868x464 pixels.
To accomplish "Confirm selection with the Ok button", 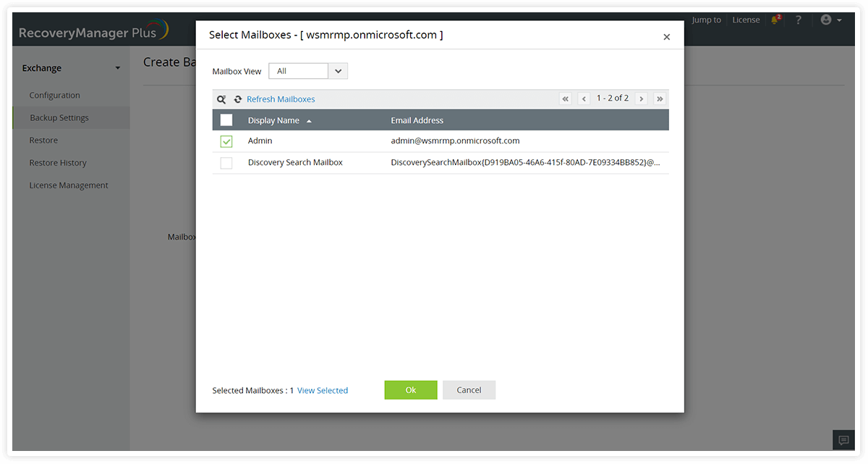I will (x=411, y=389).
